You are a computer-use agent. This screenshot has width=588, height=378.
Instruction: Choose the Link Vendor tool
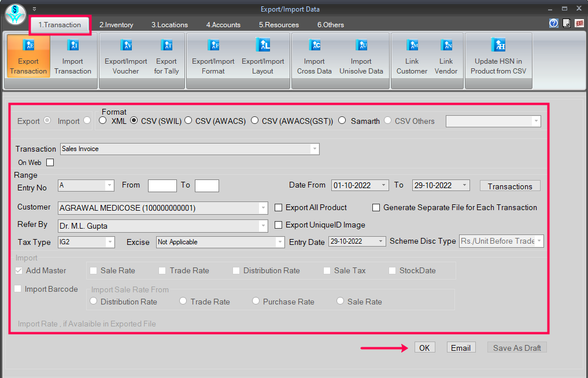pos(446,56)
